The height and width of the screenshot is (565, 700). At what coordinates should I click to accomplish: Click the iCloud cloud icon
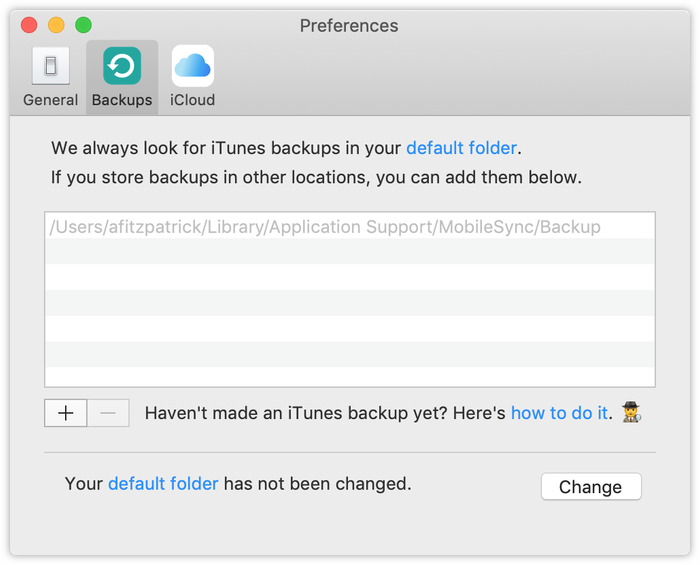(x=193, y=67)
